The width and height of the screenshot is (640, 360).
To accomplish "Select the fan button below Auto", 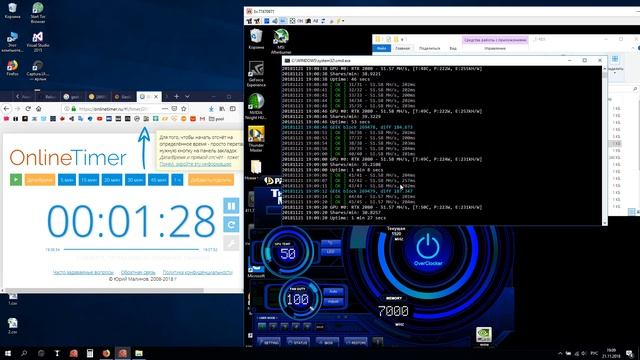I will click(333, 302).
